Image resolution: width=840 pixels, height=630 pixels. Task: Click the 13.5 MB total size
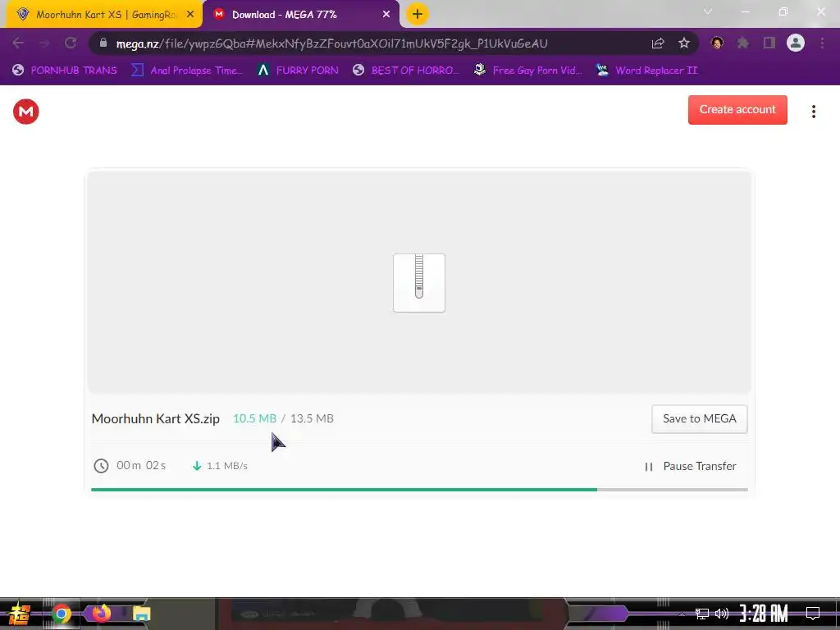pyautogui.click(x=312, y=418)
